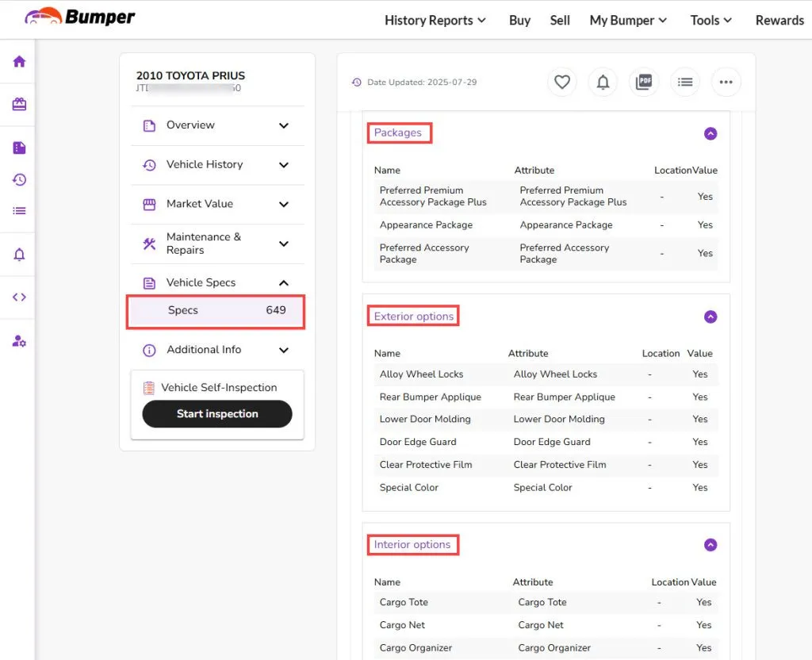Open the Packages heading link
Viewport: 812px width, 660px height.
(x=398, y=132)
